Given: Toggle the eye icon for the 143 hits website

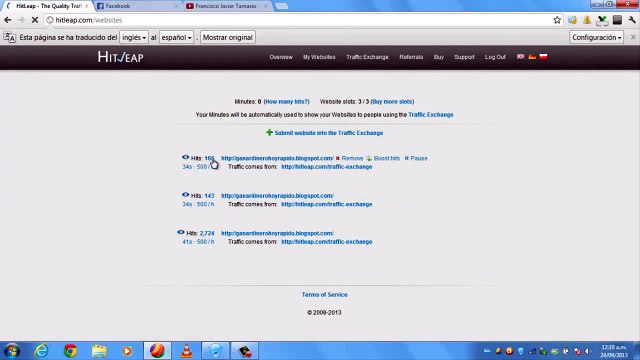Looking at the screenshot, I should pyautogui.click(x=185, y=195).
